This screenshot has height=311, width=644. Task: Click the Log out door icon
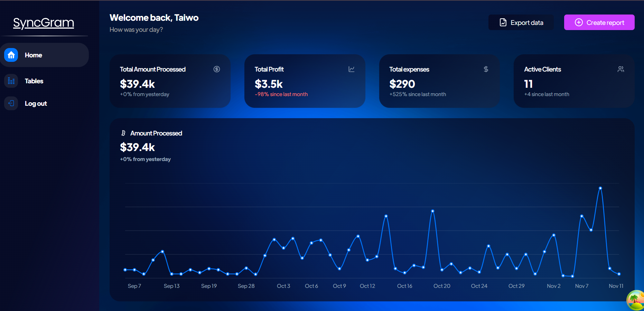(11, 103)
